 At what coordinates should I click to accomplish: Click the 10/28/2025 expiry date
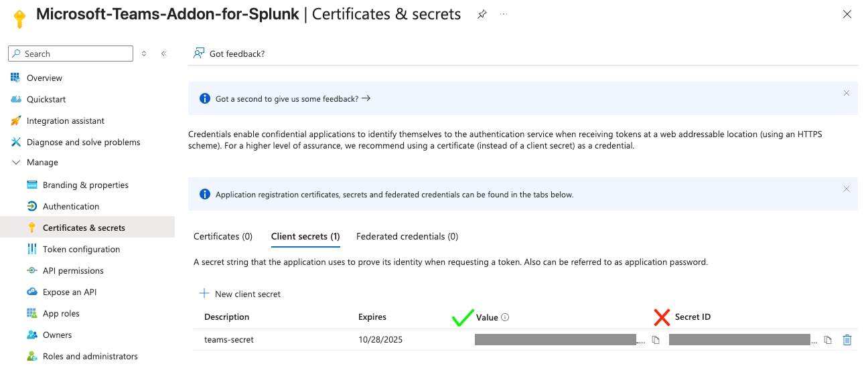[x=380, y=339]
